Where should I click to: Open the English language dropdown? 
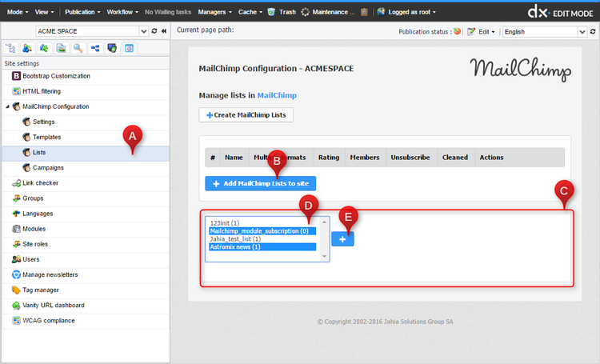(x=582, y=32)
